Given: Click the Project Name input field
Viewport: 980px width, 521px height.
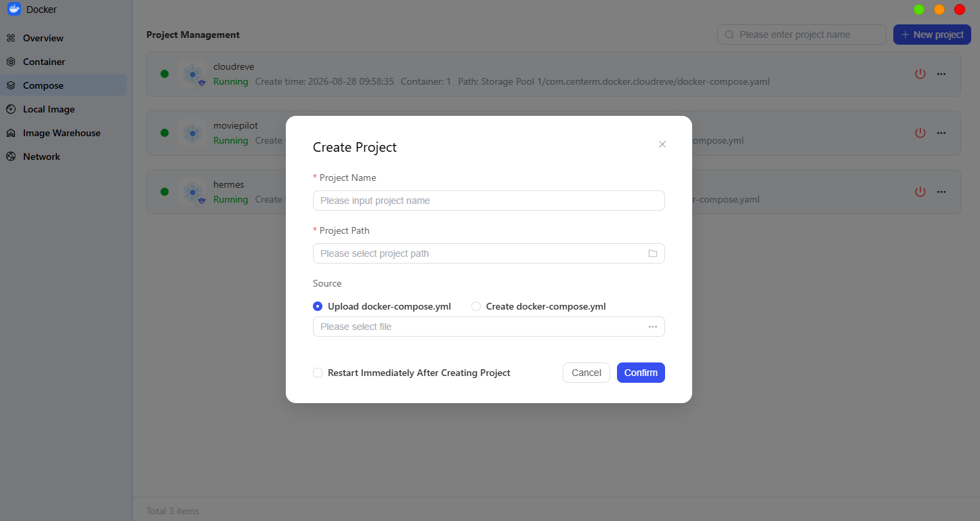Looking at the screenshot, I should pos(489,201).
